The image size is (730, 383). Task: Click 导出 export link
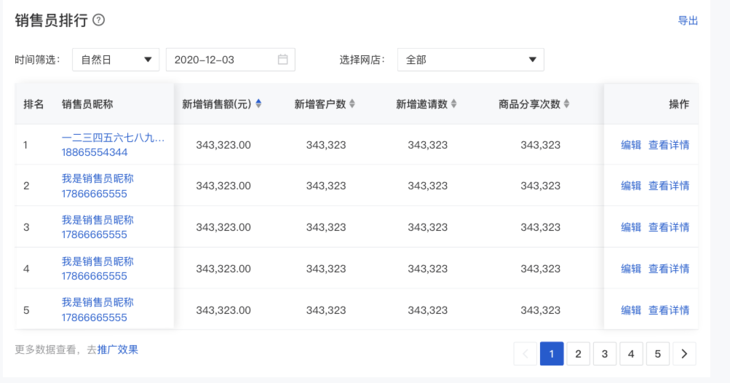(x=688, y=20)
